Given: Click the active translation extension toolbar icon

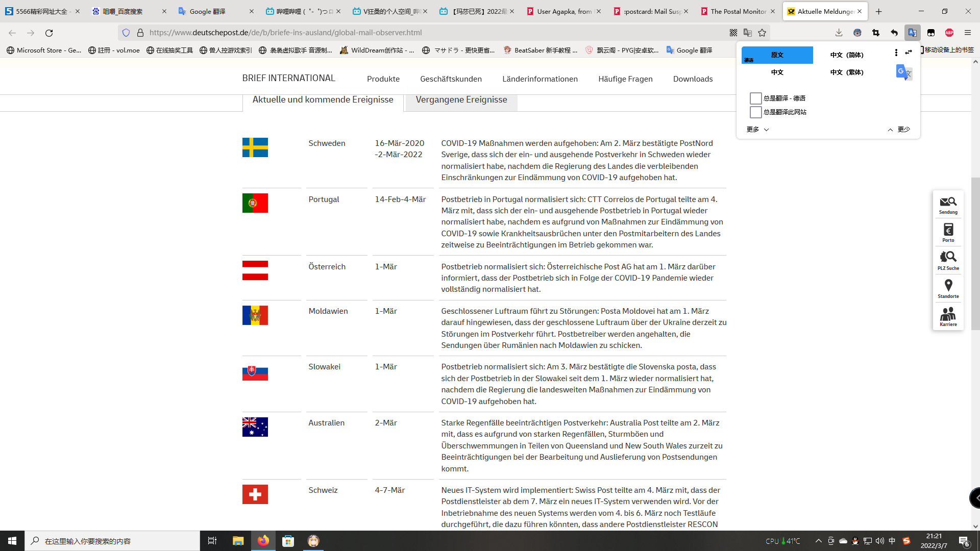Looking at the screenshot, I should coord(913,33).
